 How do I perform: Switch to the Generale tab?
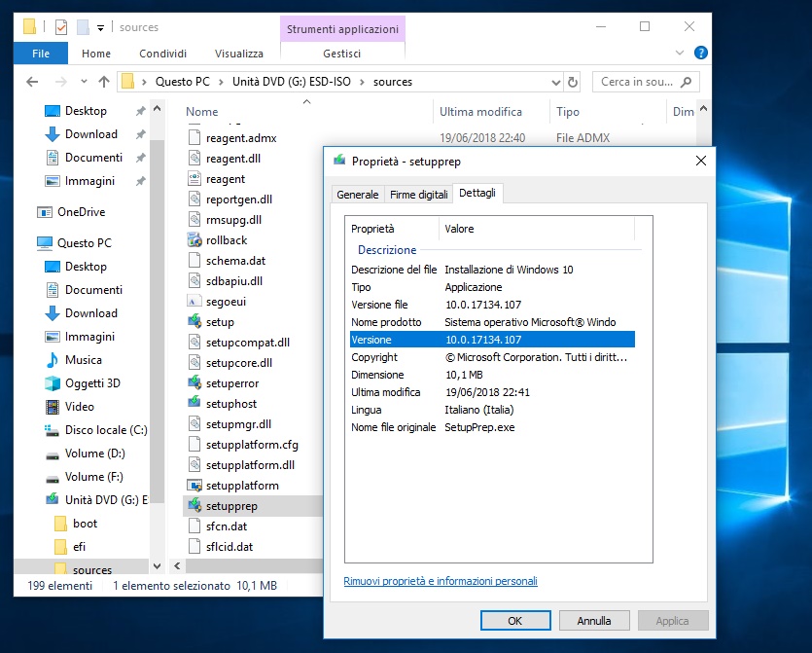(357, 195)
